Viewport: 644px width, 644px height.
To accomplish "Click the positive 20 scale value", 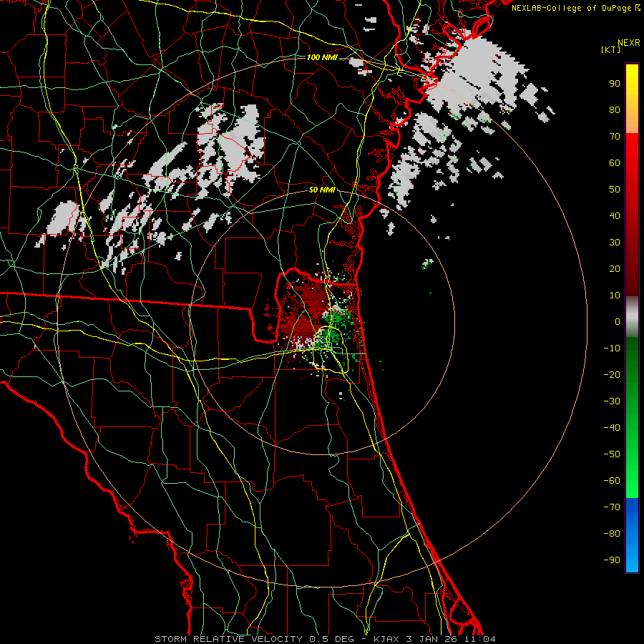I will pos(615,269).
